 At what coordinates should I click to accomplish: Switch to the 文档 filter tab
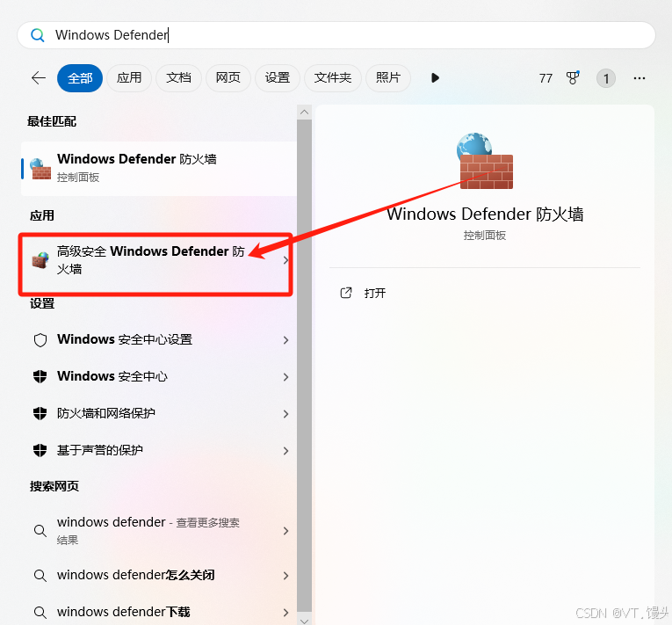click(178, 78)
